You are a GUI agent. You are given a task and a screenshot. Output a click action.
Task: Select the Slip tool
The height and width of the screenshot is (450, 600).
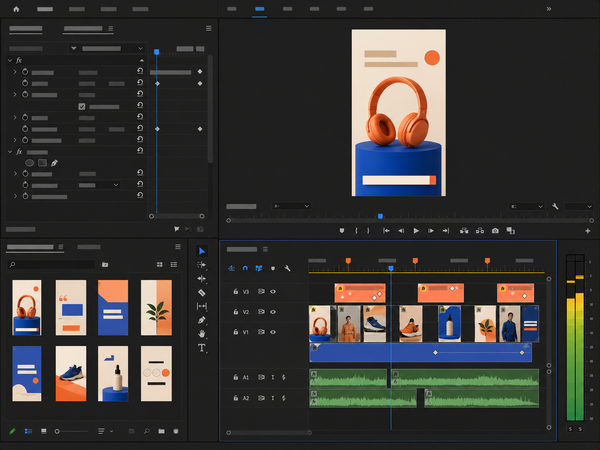(202, 306)
